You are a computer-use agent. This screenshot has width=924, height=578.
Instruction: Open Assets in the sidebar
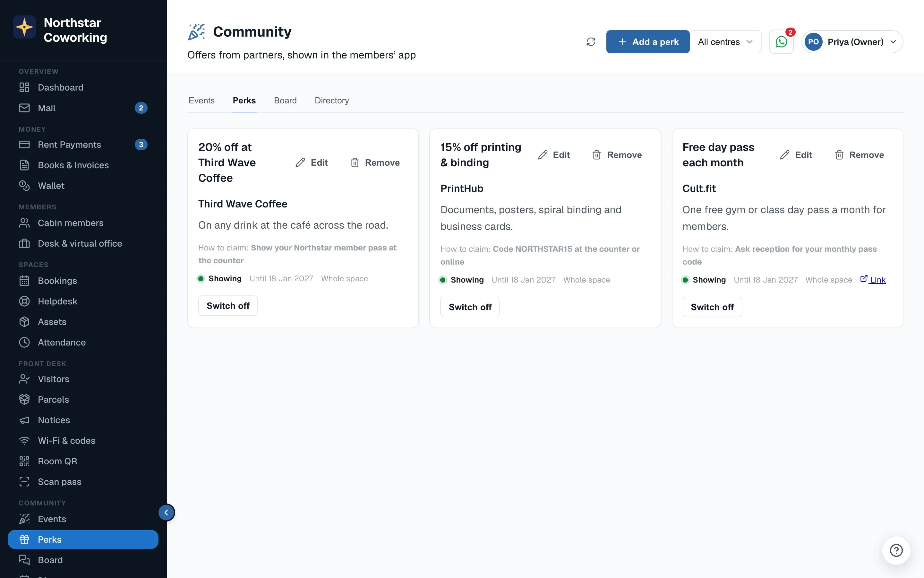pyautogui.click(x=83, y=322)
